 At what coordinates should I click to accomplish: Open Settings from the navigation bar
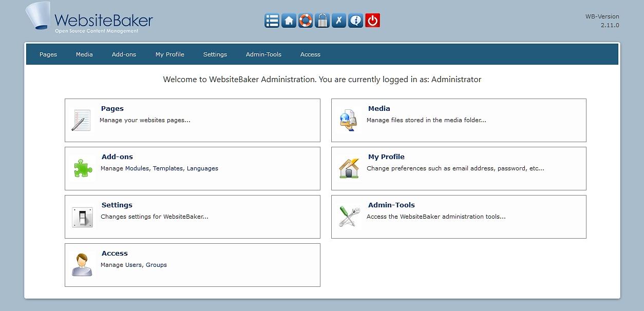pos(215,54)
